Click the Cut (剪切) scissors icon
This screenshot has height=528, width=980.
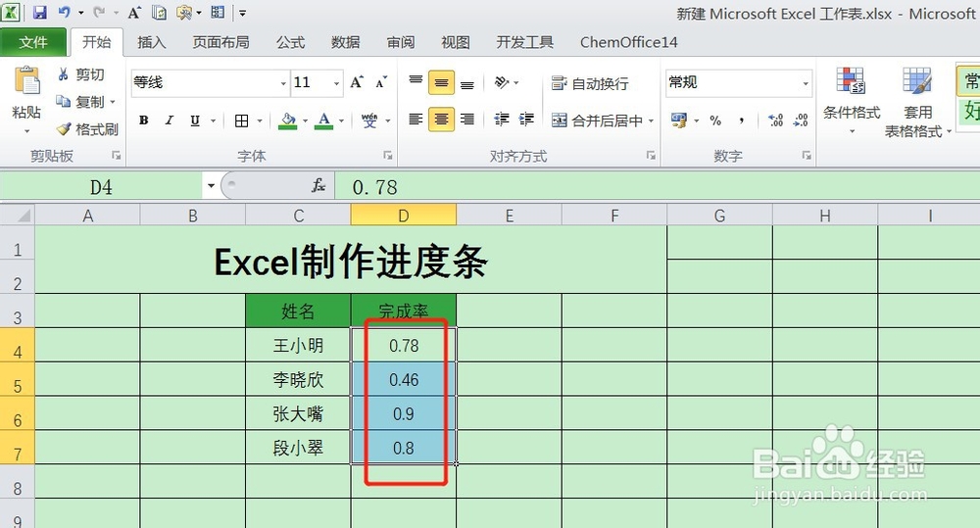click(x=63, y=74)
